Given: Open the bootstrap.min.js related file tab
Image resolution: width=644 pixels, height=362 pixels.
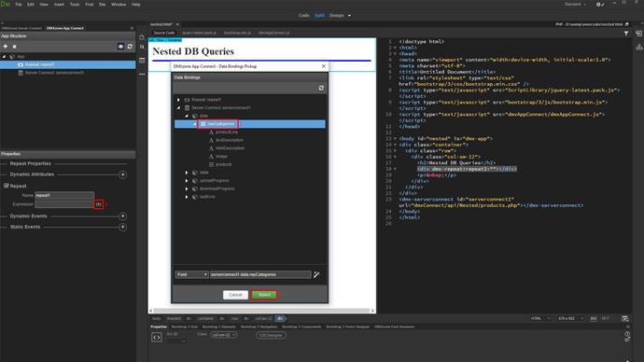Looking at the screenshot, I should pos(237,33).
